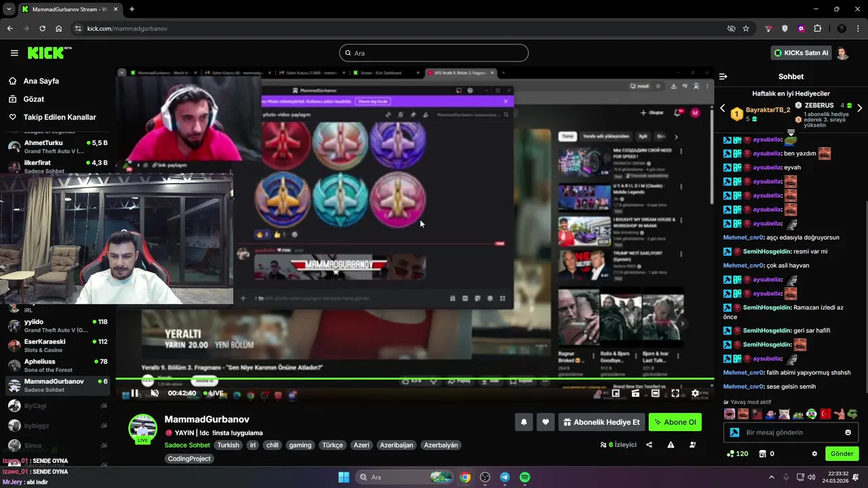Toggle mini player mode
This screenshot has height=488, width=868.
coord(635,393)
